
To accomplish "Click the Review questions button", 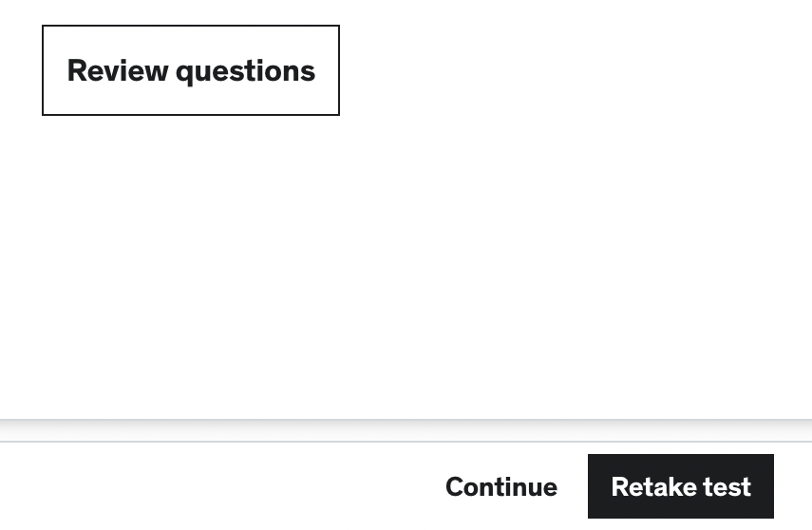I will 191,70.
